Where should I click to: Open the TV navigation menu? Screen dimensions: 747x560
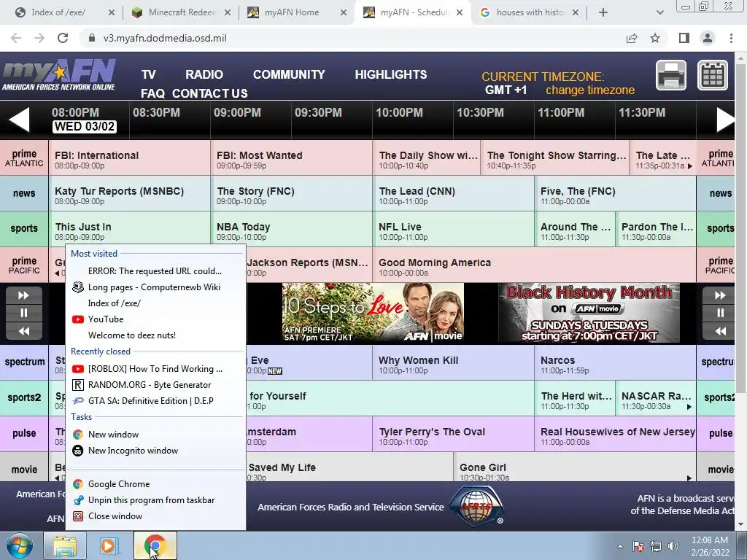pyautogui.click(x=148, y=75)
